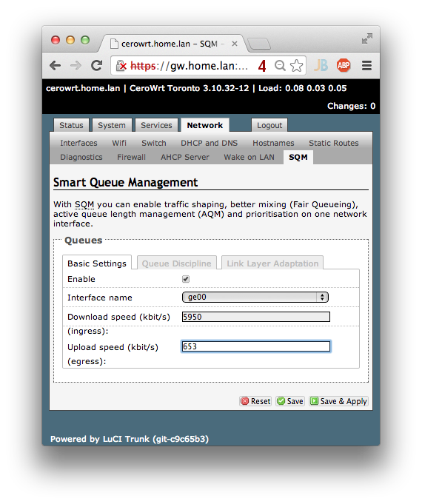This screenshot has height=504, width=422.
Task: Open the Link Layer Adaptation tab
Action: coord(272,263)
